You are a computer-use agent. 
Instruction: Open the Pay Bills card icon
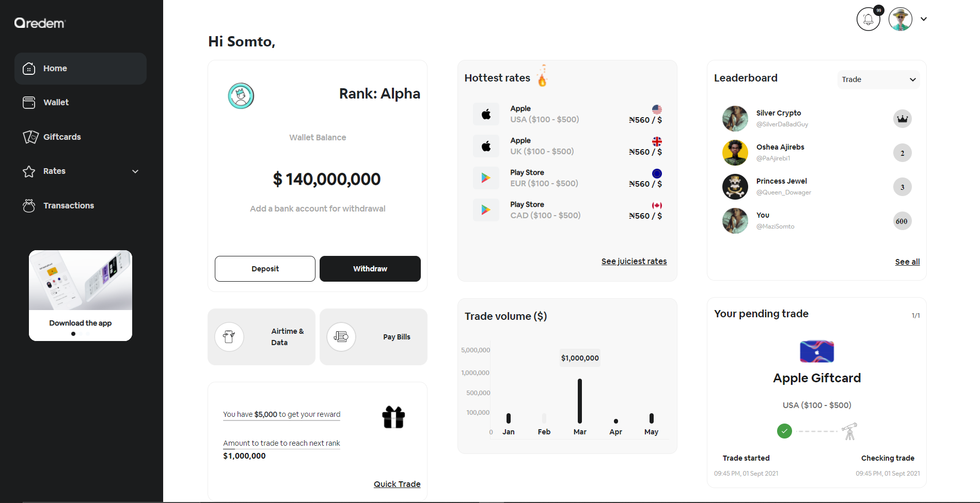tap(341, 337)
